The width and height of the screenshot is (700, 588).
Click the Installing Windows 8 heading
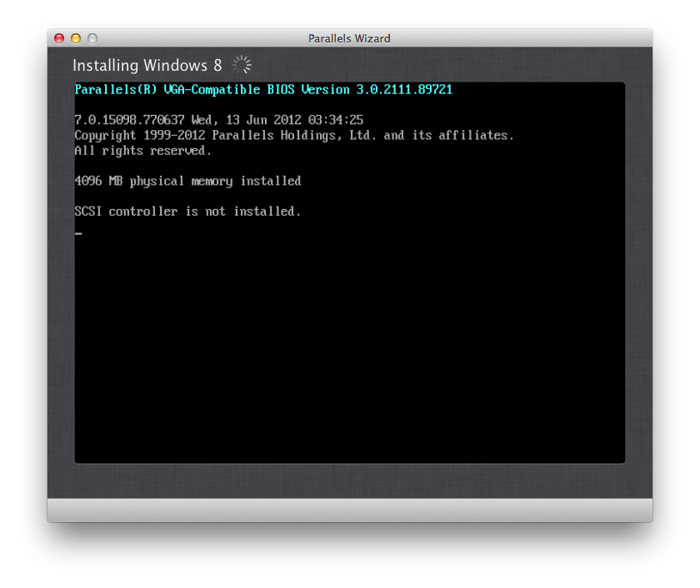click(x=147, y=66)
